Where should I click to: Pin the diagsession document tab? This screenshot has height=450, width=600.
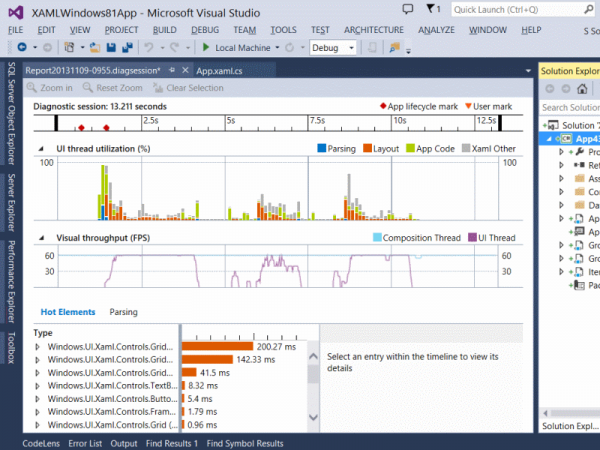click(172, 70)
